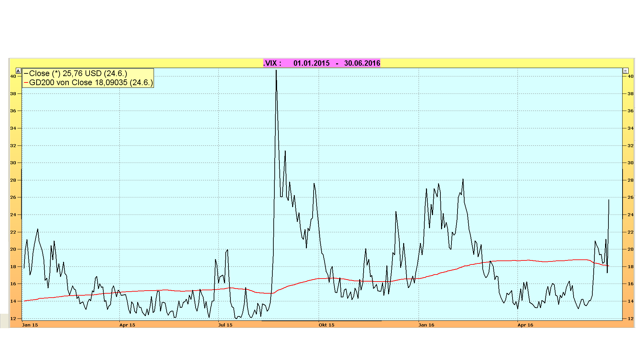Viewport: 644px width, 362px height.
Task: Click the 20 value on right y-axis
Action: click(631, 249)
